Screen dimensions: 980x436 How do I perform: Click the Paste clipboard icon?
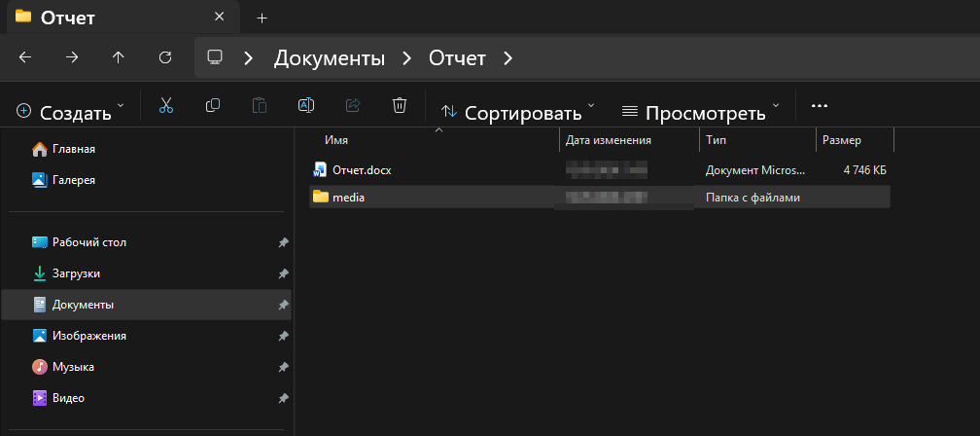pyautogui.click(x=260, y=105)
